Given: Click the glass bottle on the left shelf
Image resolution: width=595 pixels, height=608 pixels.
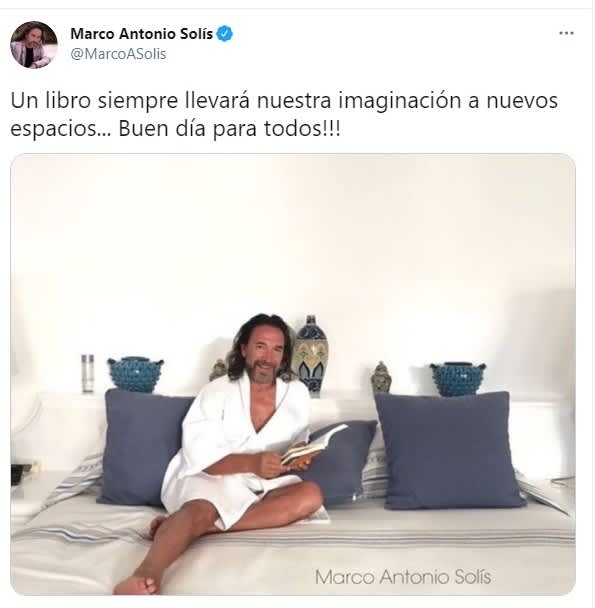Looking at the screenshot, I should [x=88, y=373].
